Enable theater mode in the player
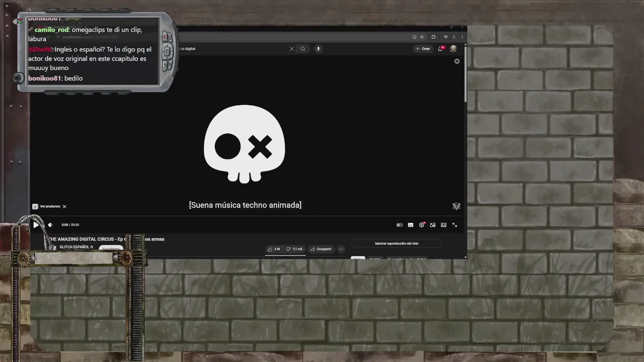Viewport: 644px width, 362px height. pyautogui.click(x=444, y=225)
